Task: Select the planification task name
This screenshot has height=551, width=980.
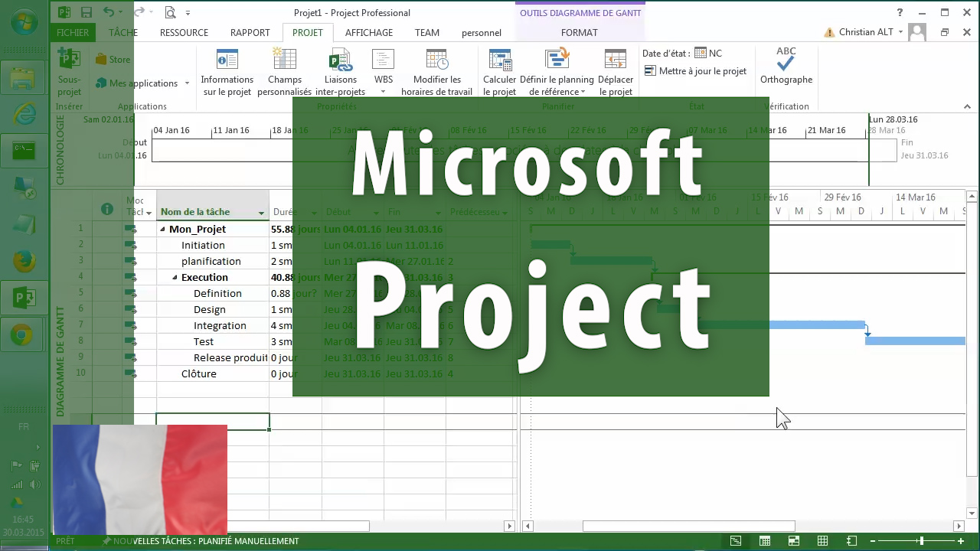Action: point(211,261)
